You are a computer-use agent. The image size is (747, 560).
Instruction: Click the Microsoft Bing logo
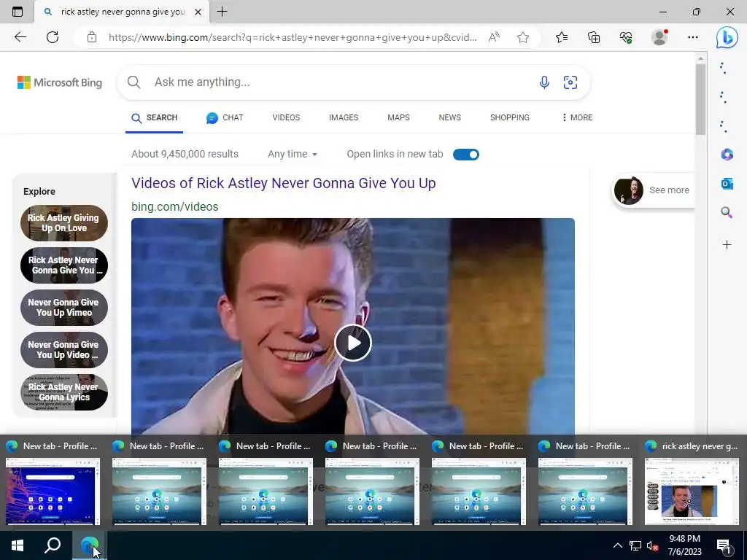(60, 82)
